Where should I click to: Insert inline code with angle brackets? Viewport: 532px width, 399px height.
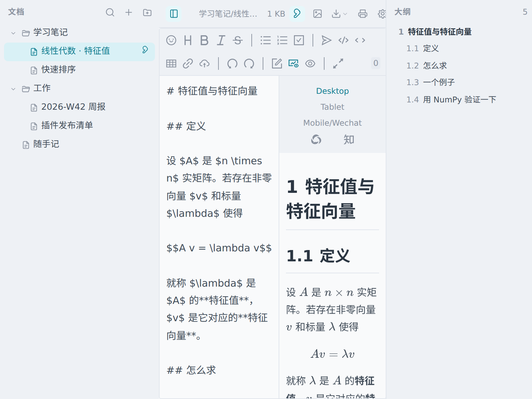[360, 40]
